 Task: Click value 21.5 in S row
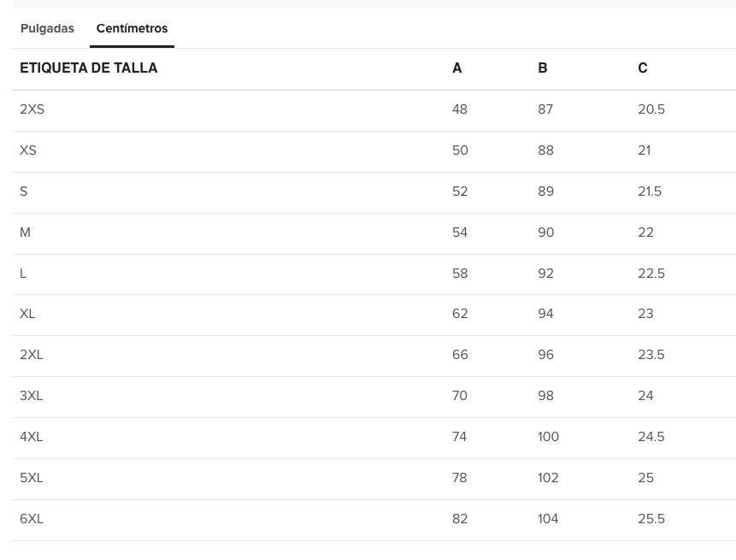pos(650,192)
